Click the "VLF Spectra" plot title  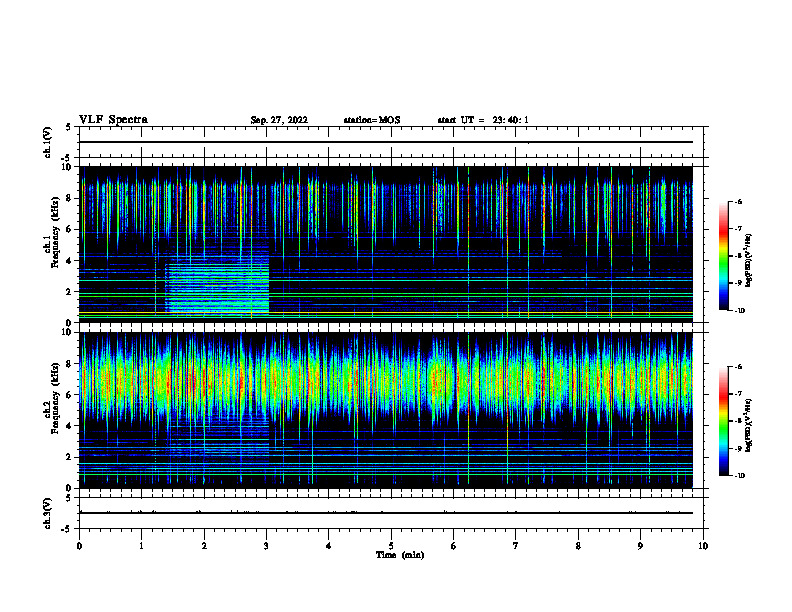113,120
